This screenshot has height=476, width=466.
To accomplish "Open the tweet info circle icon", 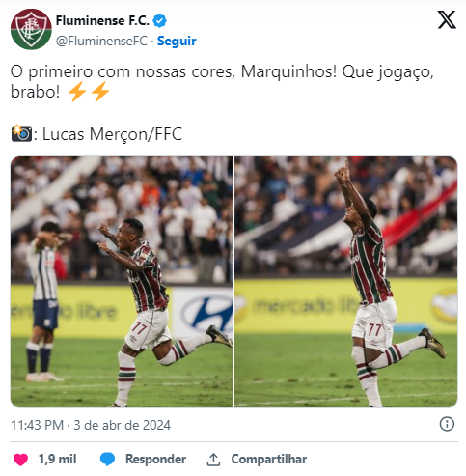I will 447,424.
